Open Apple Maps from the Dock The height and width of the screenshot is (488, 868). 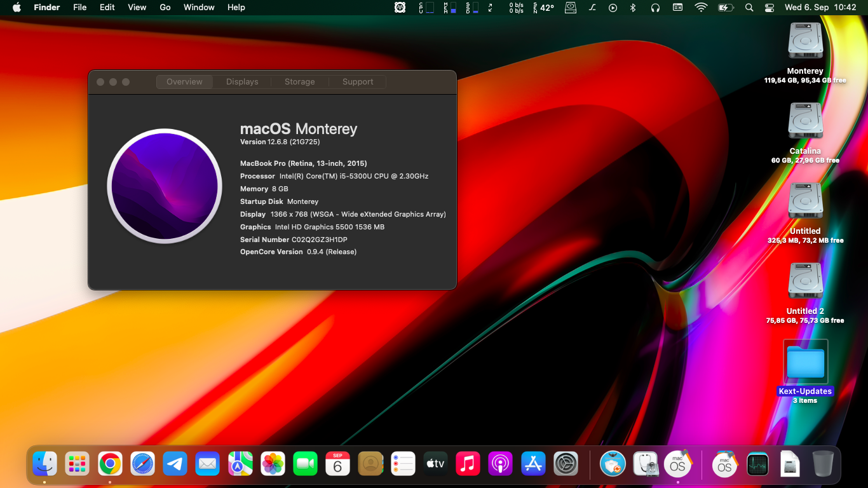click(x=240, y=464)
